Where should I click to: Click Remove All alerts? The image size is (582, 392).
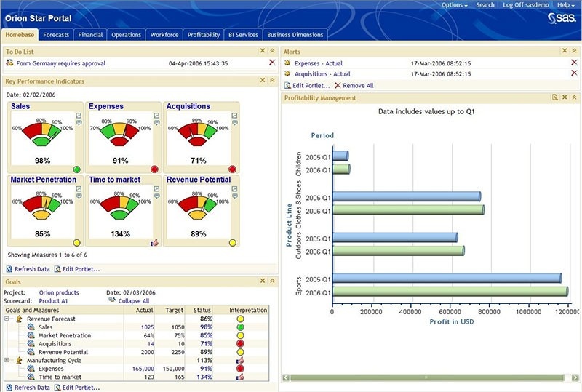click(x=354, y=85)
